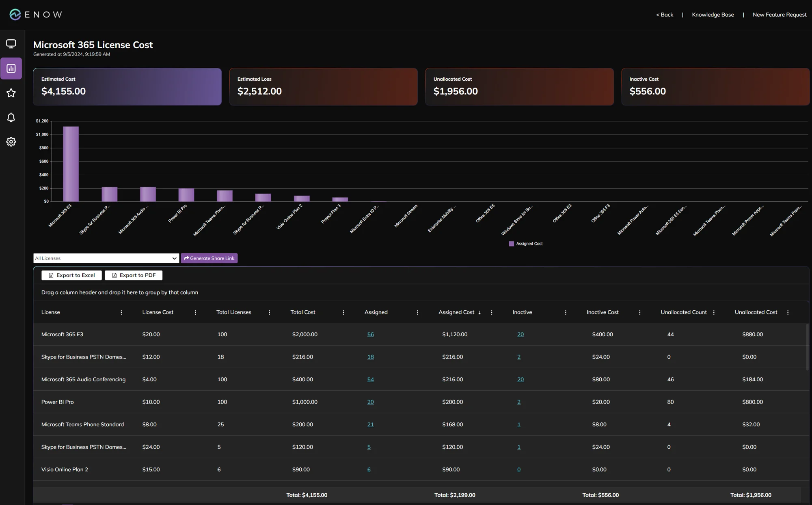Open inactive count 0 for Visio Online Plan 2
Image resolution: width=812 pixels, height=505 pixels.
(519, 469)
